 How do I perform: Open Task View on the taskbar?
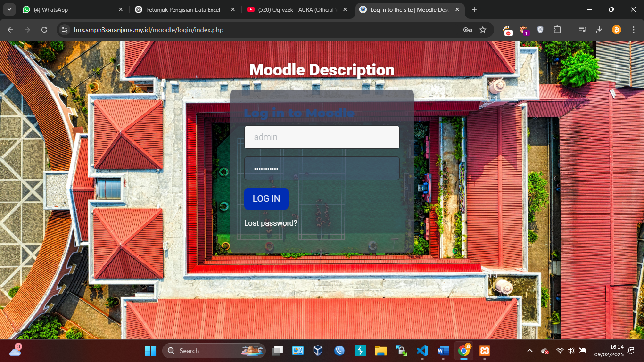click(278, 351)
